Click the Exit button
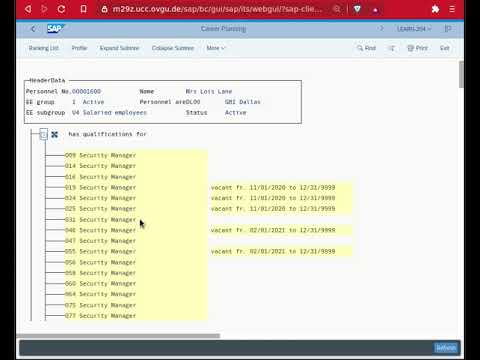Screen dimensions: 480x360 click(445, 48)
